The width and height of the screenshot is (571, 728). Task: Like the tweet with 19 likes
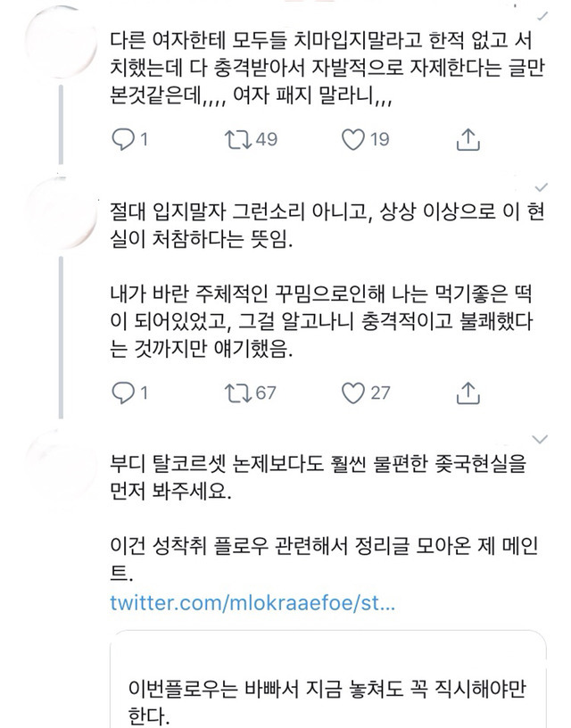point(353,139)
